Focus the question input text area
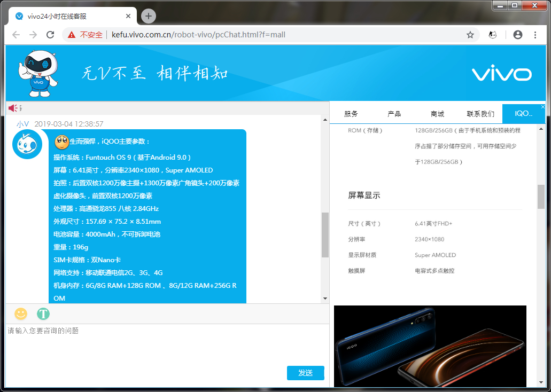 (167, 355)
